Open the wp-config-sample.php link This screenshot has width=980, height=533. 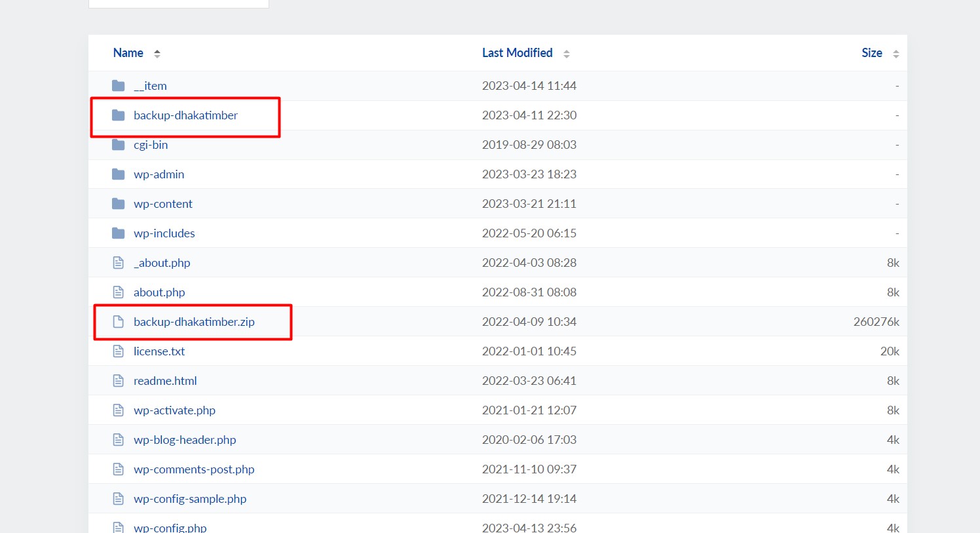tap(190, 499)
